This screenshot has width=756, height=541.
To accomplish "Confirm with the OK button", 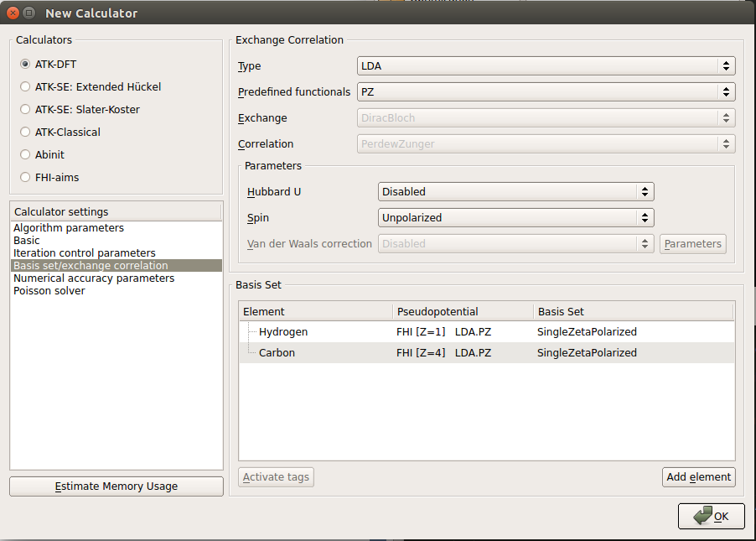I will (712, 517).
